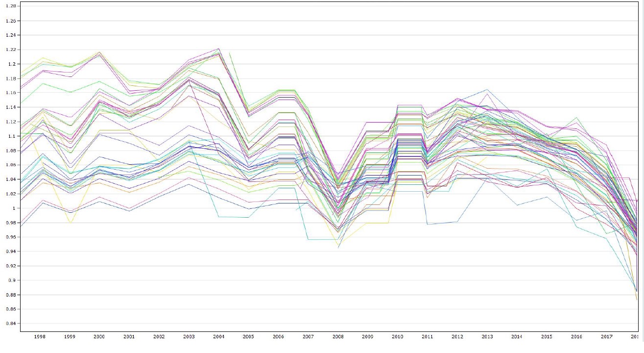Click the 2013 year axis label

point(487,337)
